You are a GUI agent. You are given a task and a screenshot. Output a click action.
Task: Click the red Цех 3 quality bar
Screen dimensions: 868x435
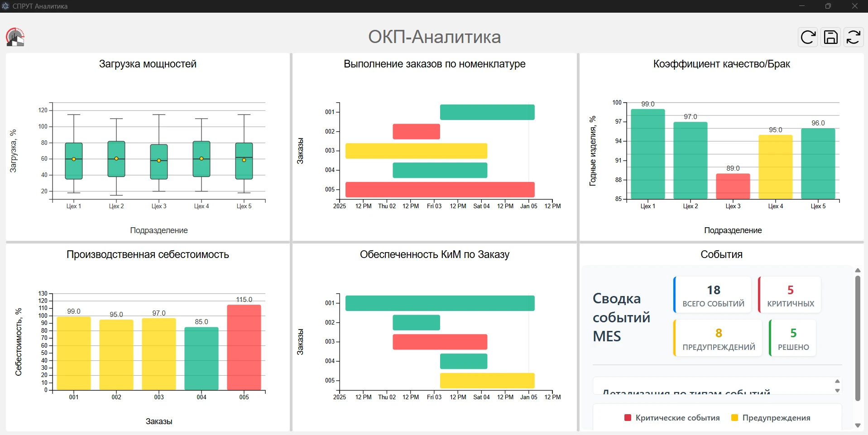point(733,186)
